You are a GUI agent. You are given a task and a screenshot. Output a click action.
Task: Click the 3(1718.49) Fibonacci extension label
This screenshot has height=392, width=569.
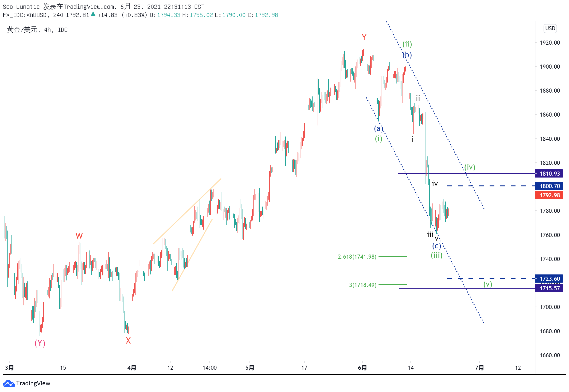tap(363, 285)
